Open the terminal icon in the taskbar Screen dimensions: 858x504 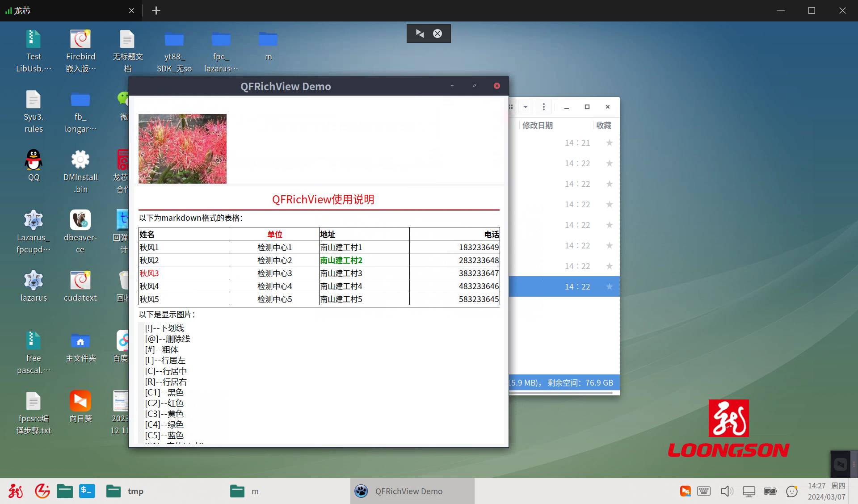(x=87, y=491)
